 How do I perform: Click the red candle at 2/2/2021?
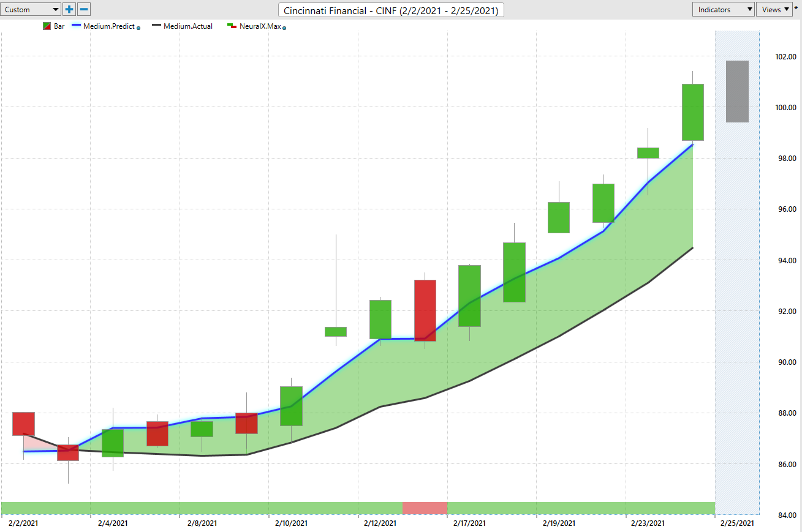[23, 424]
